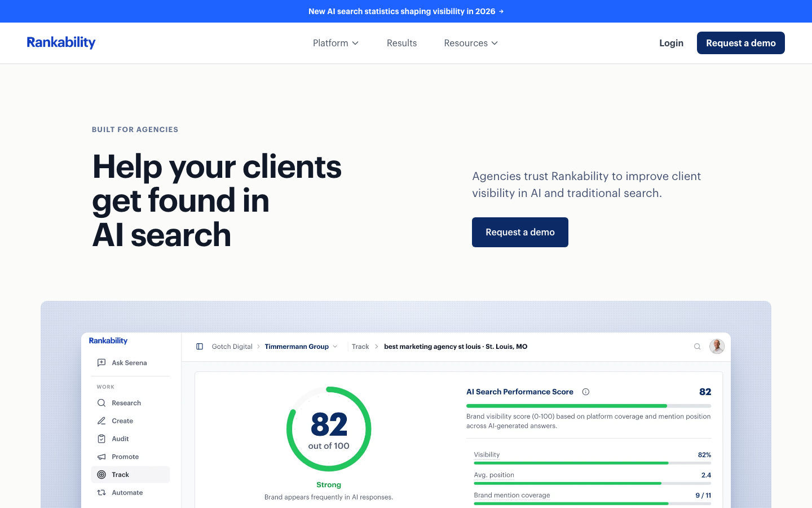Click the dashboard search icon
This screenshot has width=812, height=508.
tap(697, 347)
